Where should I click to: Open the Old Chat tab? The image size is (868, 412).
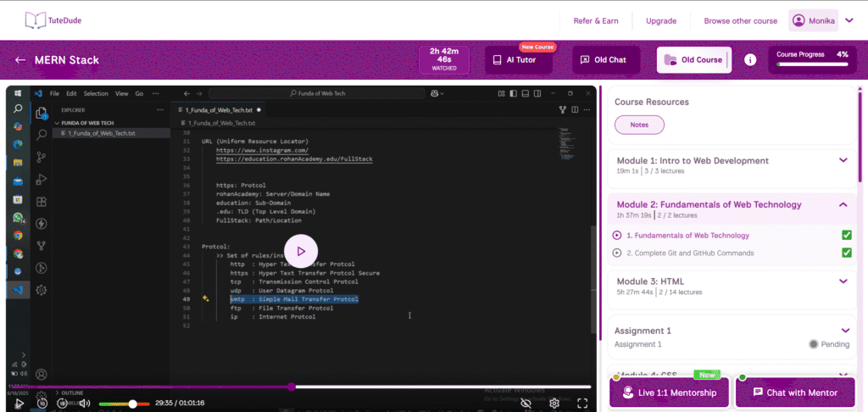(604, 60)
